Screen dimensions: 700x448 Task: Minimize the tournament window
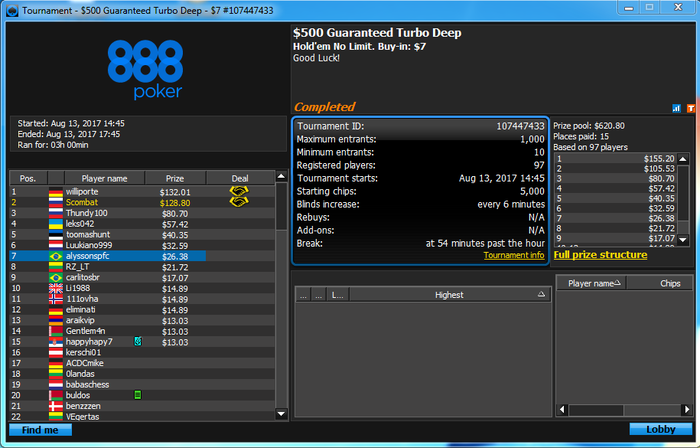point(629,7)
